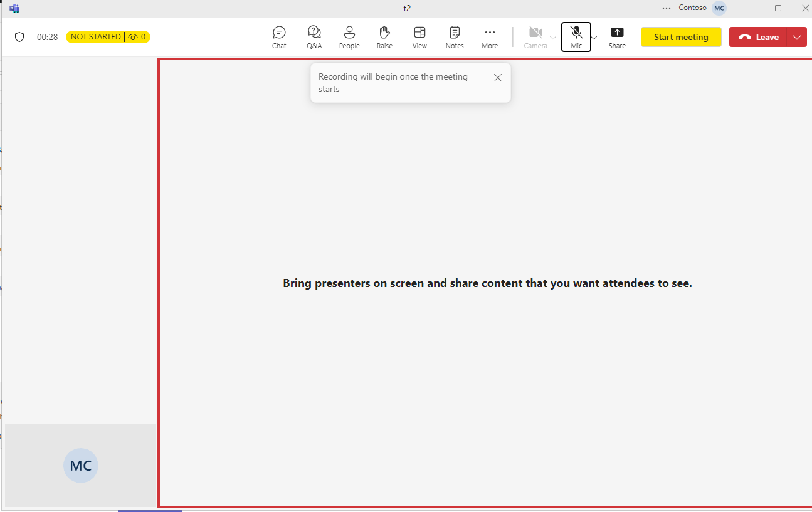Raise your hand
812x512 pixels.
tap(384, 36)
